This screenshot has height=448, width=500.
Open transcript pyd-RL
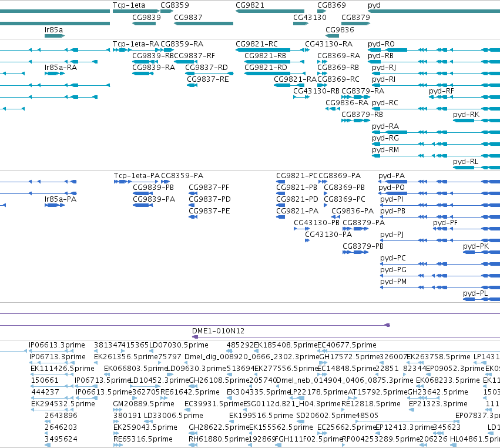(x=465, y=162)
